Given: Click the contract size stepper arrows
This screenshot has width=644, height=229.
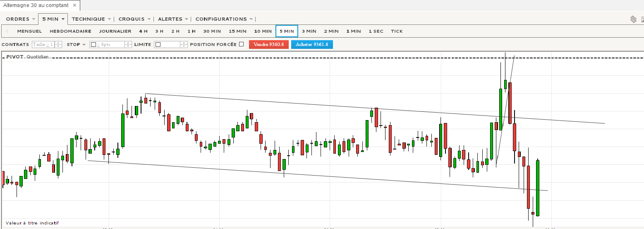Looking at the screenshot, I should coord(58,44).
